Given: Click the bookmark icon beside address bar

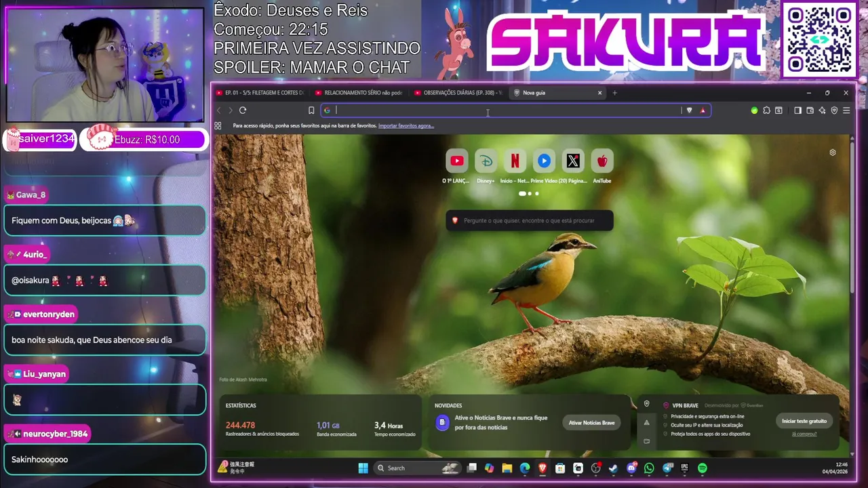Looking at the screenshot, I should 311,110.
